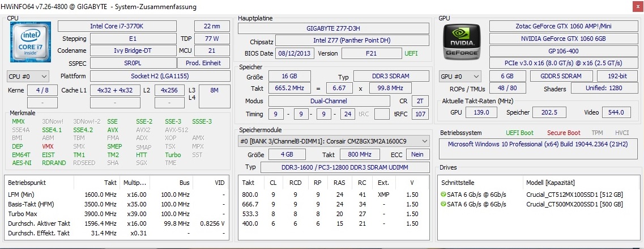
Task: Click the BIOS version F21 field
Action: (x=372, y=53)
